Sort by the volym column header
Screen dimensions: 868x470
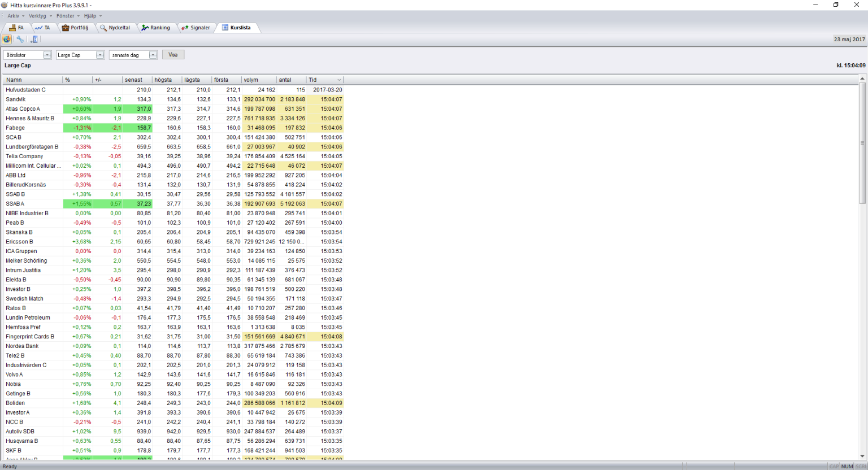point(259,80)
